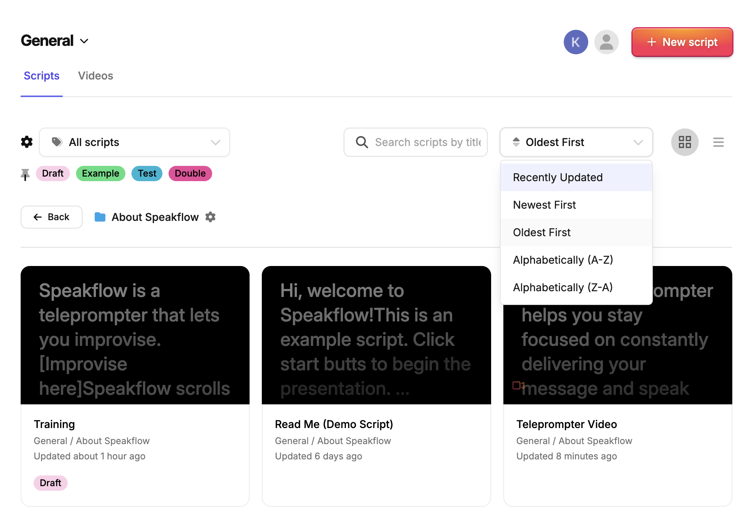Open the Training script thumbnail
Screen dimensions: 756x532
click(x=135, y=335)
